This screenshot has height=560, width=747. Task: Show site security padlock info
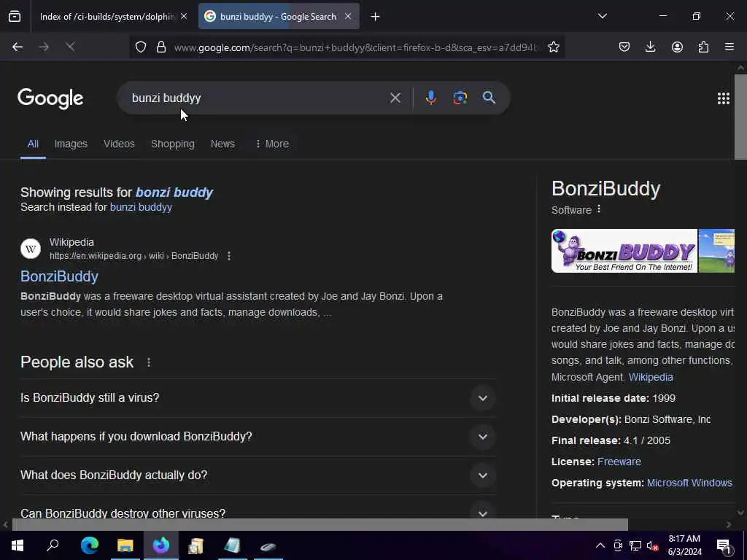161,47
